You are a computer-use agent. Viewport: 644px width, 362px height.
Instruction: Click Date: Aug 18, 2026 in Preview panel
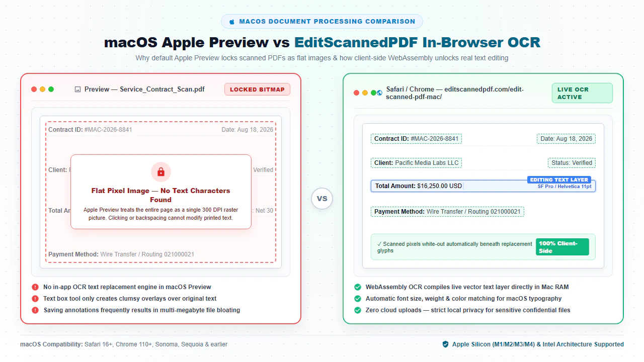(248, 130)
